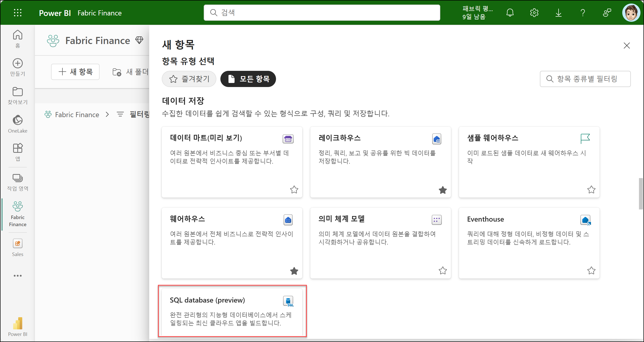The width and height of the screenshot is (644, 342).
Task: Click the download arrow icon in header
Action: point(558,13)
